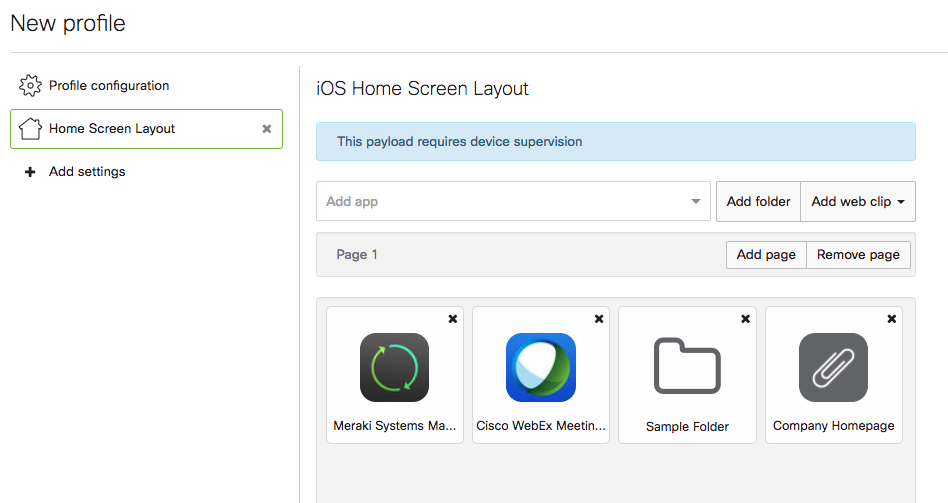
Task: Select the Company Homepage paperclip icon
Action: point(833,368)
